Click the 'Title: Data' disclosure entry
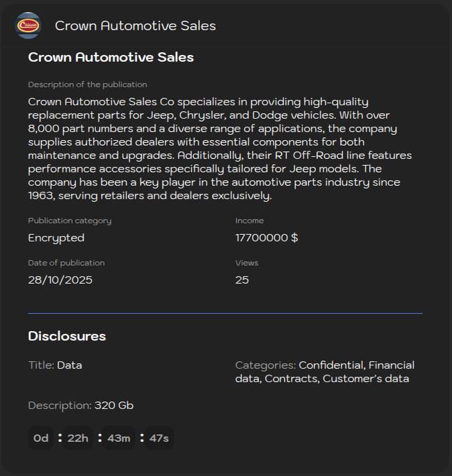The image size is (452, 476). (55, 365)
